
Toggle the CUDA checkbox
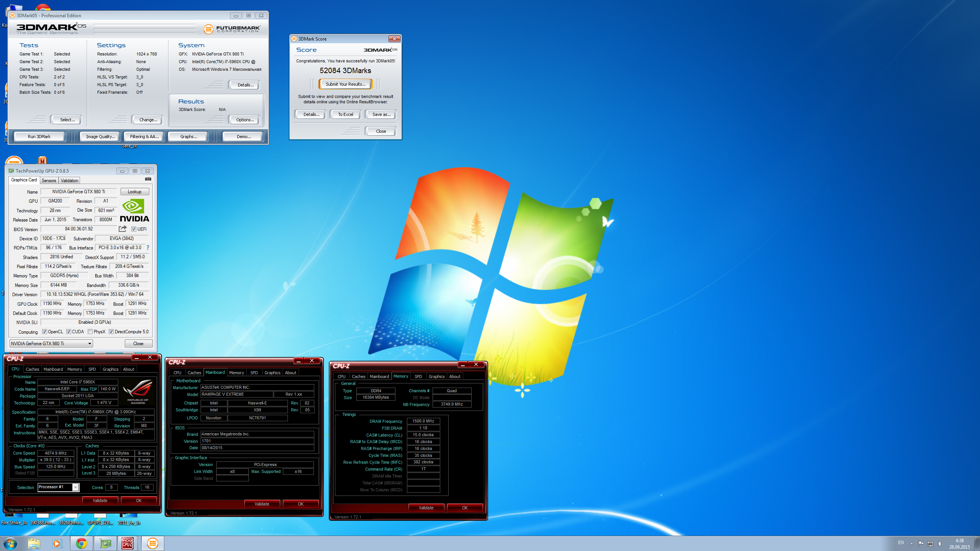point(69,332)
